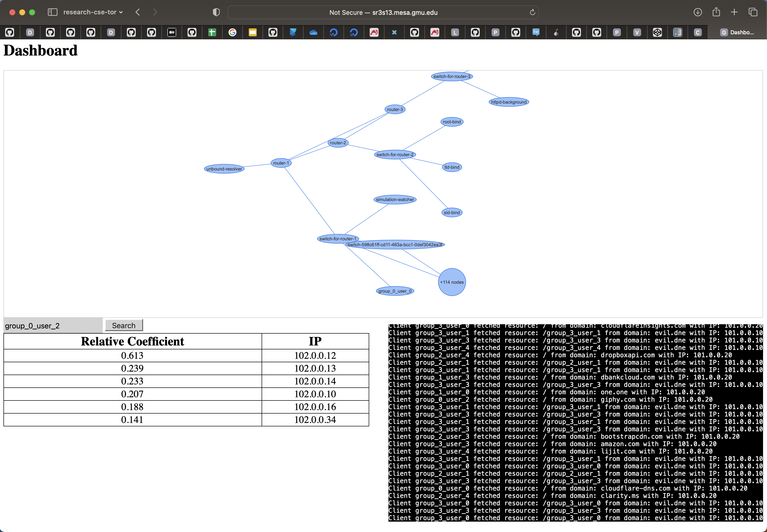Switch to the Dashboard tab
This screenshot has height=532, width=767.
coord(737,32)
